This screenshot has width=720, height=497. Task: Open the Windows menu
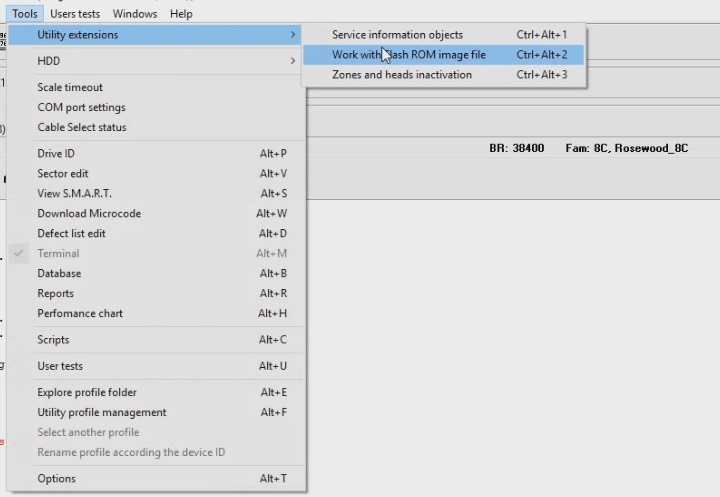pyautogui.click(x=134, y=14)
